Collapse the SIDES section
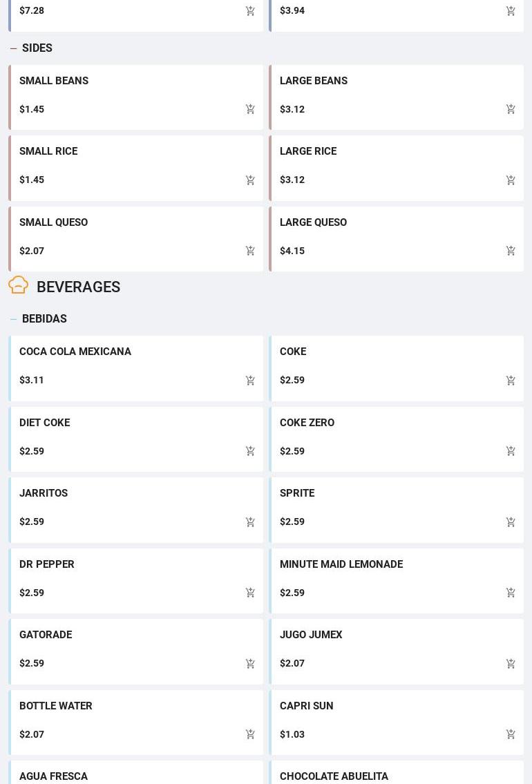The width and height of the screenshot is (532, 784). (x=13, y=48)
